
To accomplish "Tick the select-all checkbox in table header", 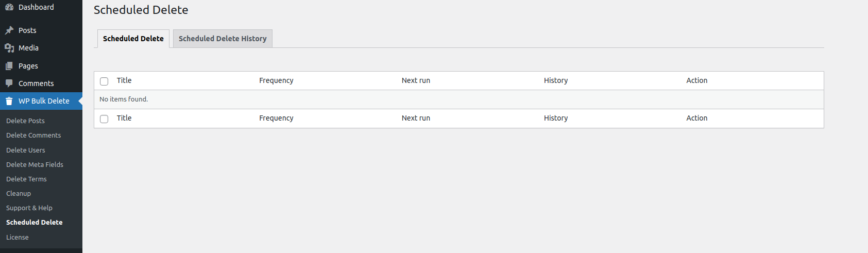I will [104, 81].
